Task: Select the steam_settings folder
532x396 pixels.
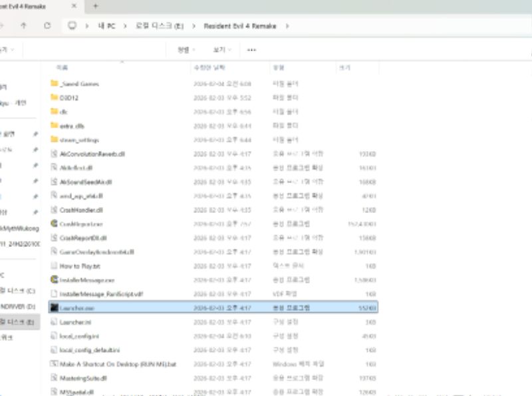Action: (78, 140)
